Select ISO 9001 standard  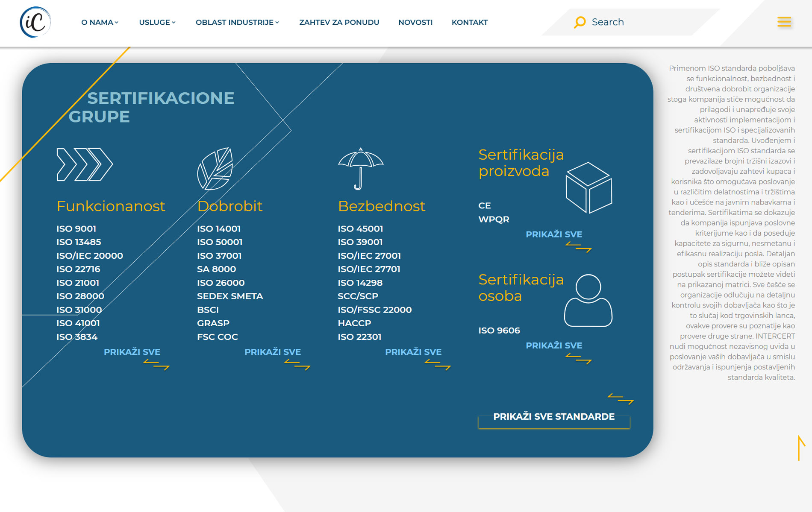point(76,228)
